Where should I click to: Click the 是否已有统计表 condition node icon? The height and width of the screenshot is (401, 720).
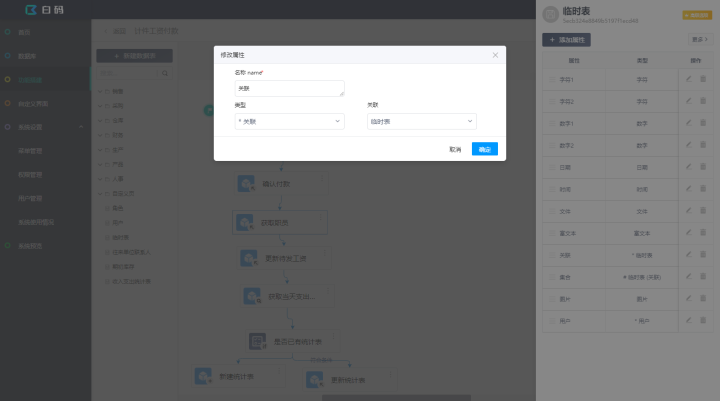258,341
